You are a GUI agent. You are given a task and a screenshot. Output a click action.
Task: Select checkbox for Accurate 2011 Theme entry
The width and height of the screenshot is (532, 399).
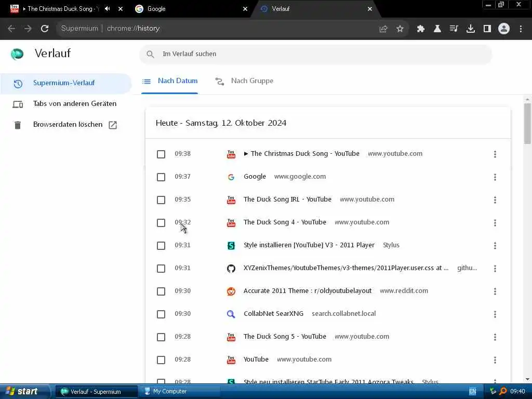161,291
